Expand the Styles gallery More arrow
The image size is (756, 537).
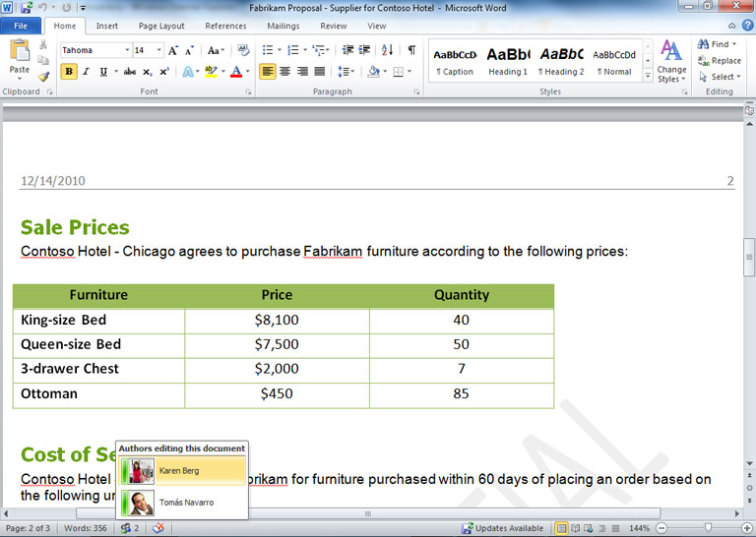click(x=648, y=76)
